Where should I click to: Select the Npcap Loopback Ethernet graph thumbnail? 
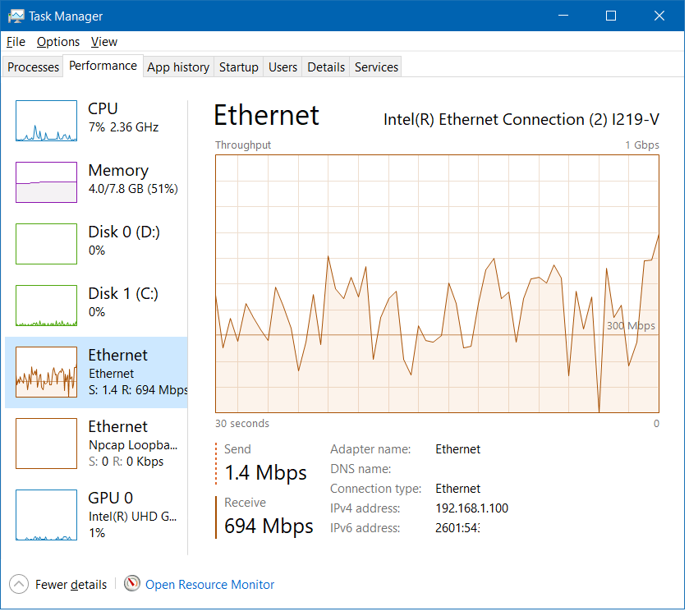(47, 444)
